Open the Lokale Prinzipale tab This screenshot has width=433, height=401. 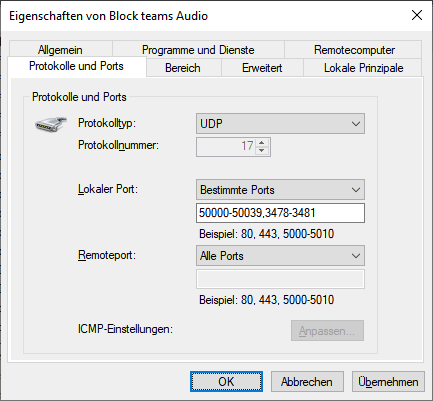(x=363, y=68)
